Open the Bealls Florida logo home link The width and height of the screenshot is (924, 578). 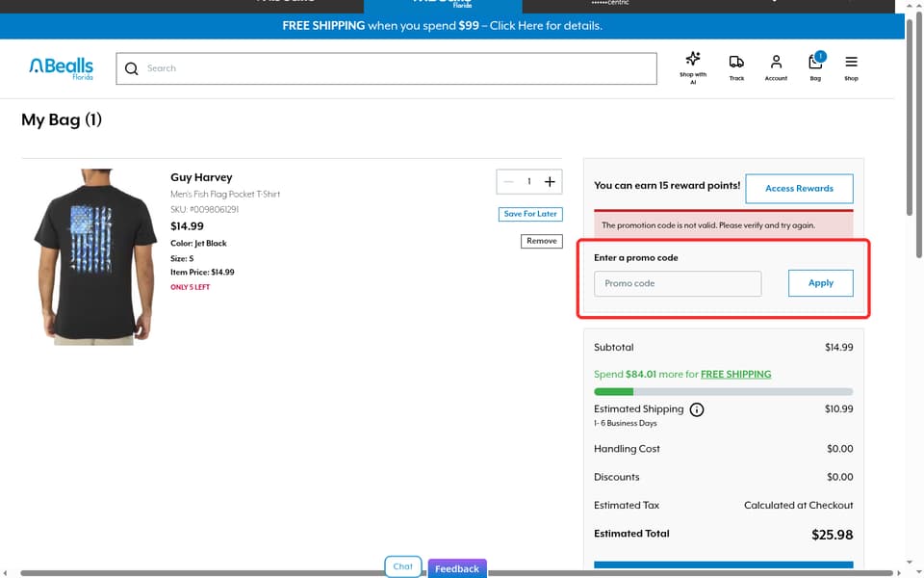click(x=62, y=68)
